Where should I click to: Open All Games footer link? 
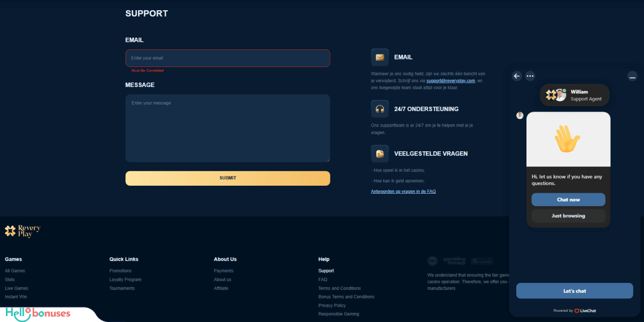pyautogui.click(x=15, y=271)
